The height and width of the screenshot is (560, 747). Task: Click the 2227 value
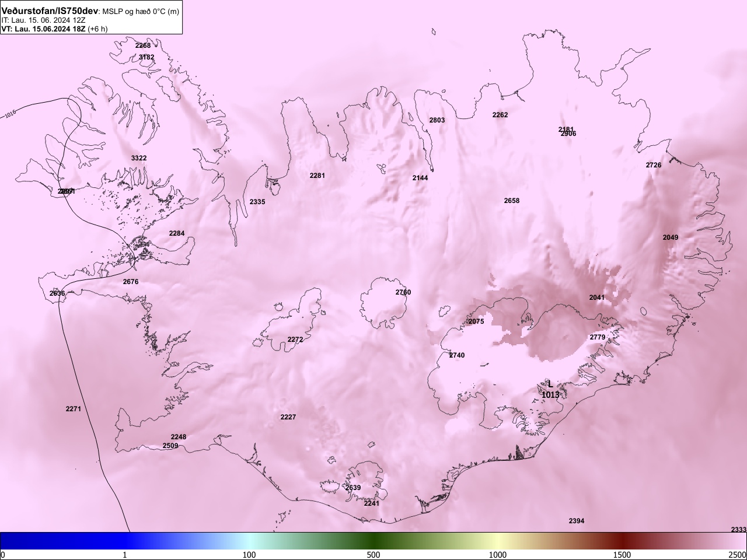[288, 417]
